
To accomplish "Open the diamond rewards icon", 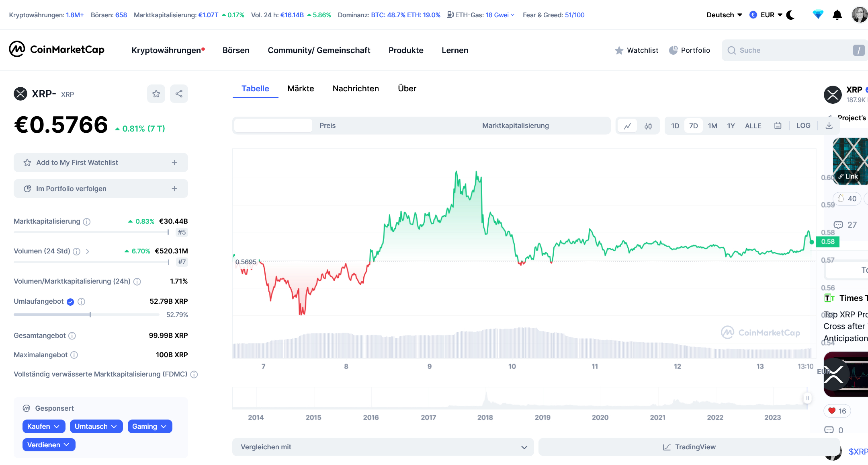I will point(818,15).
